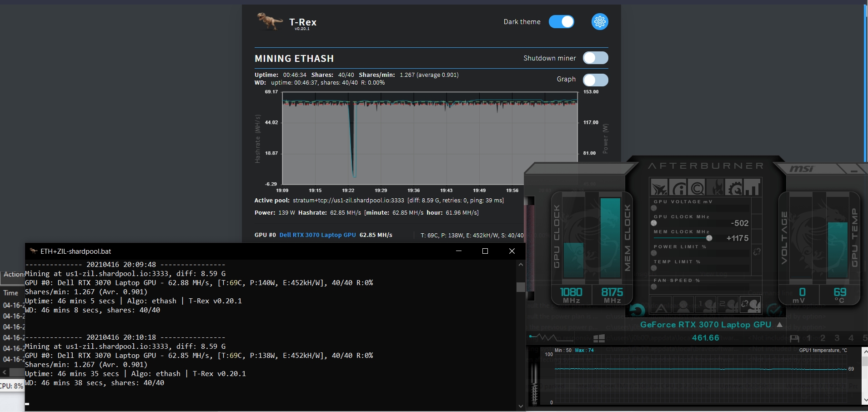Open the Dell RTX 3070 Laptop GPU link
Screen dimensions: 868x412
click(x=317, y=235)
